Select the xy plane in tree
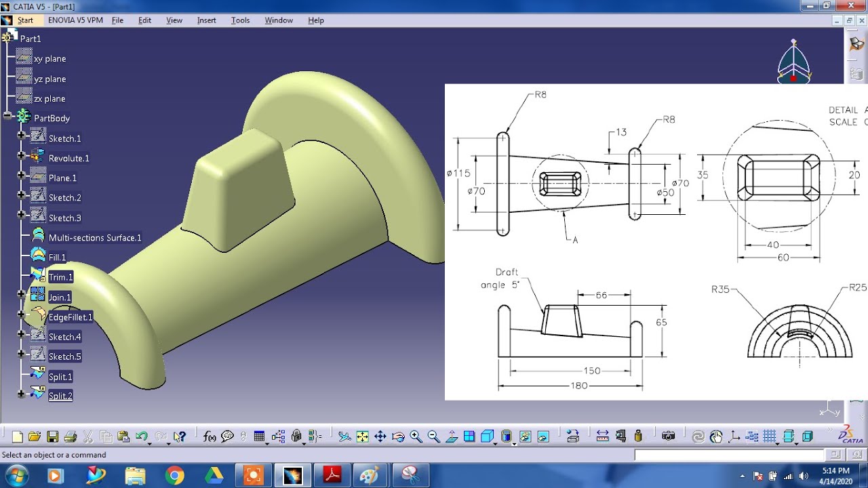The image size is (868, 488). (50, 59)
